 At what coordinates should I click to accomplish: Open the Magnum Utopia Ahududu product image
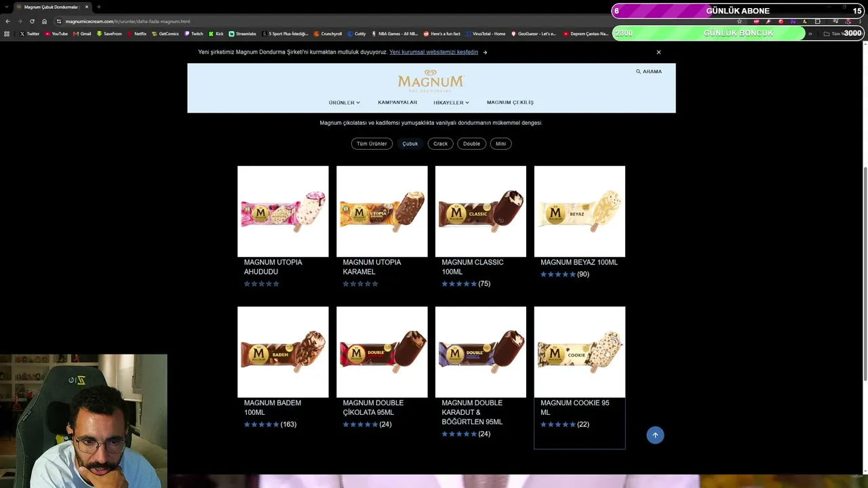coord(283,211)
